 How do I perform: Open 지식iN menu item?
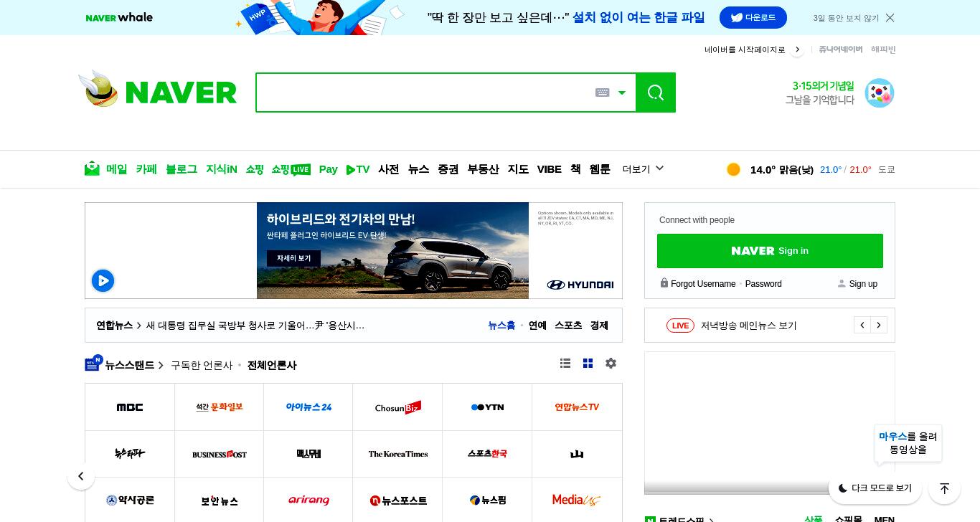pyautogui.click(x=222, y=169)
